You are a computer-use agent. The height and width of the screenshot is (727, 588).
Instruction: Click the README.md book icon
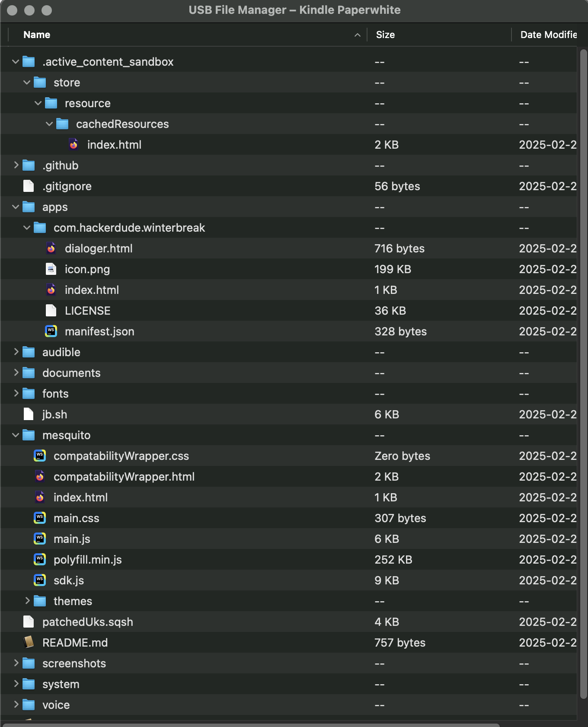pyautogui.click(x=29, y=643)
